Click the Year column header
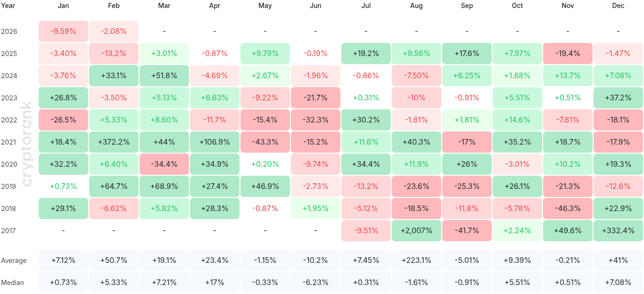 click(8, 6)
